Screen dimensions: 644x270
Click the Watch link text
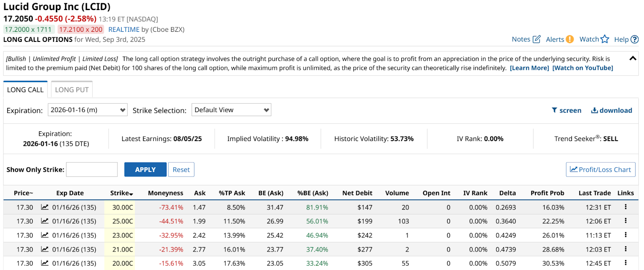point(589,39)
